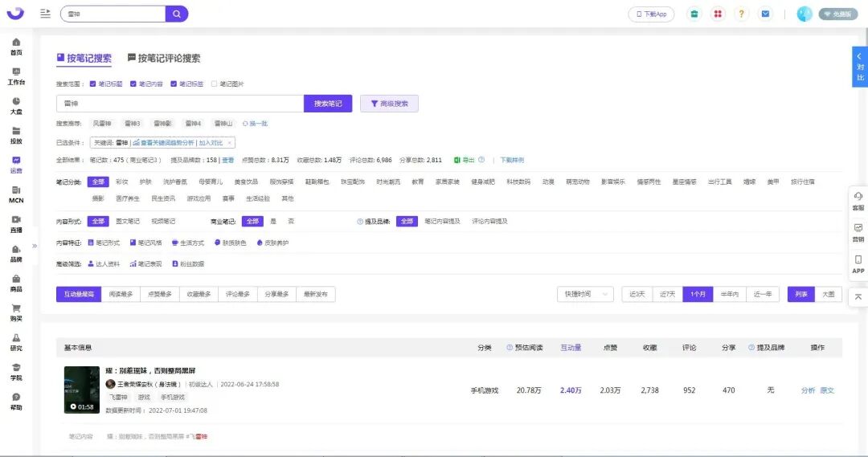Switch to 按笔记评论搜索 tab
This screenshot has height=457, width=868.
[164, 58]
